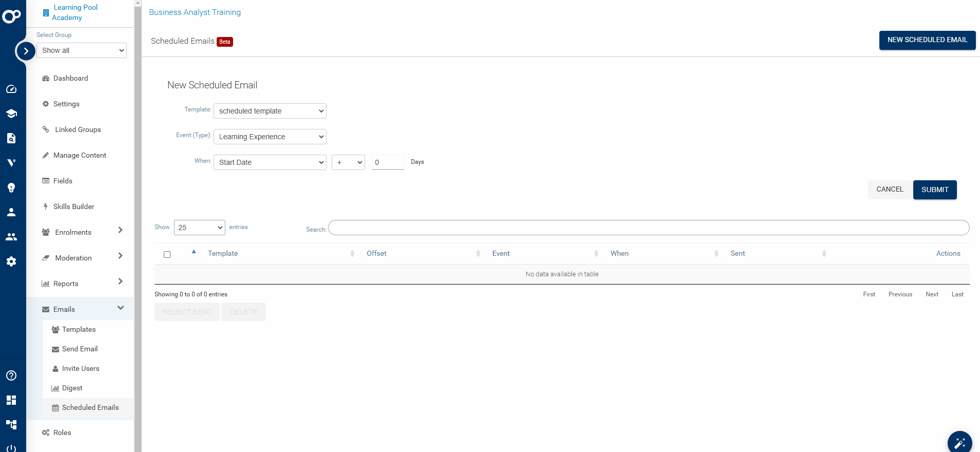Click the Submit button
The height and width of the screenshot is (452, 980).
point(934,190)
